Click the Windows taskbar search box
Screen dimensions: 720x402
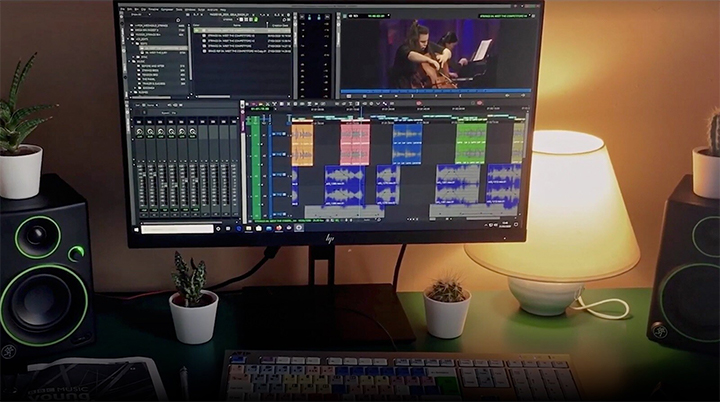[x=177, y=229]
